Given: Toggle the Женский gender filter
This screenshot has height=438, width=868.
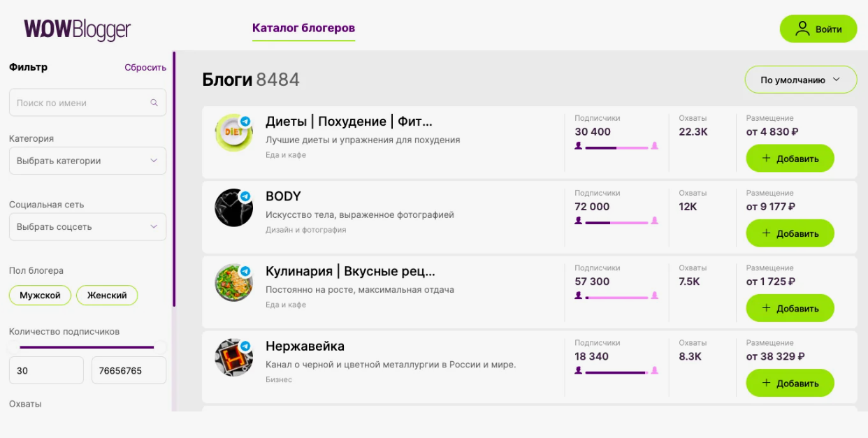Looking at the screenshot, I should pyautogui.click(x=107, y=295).
